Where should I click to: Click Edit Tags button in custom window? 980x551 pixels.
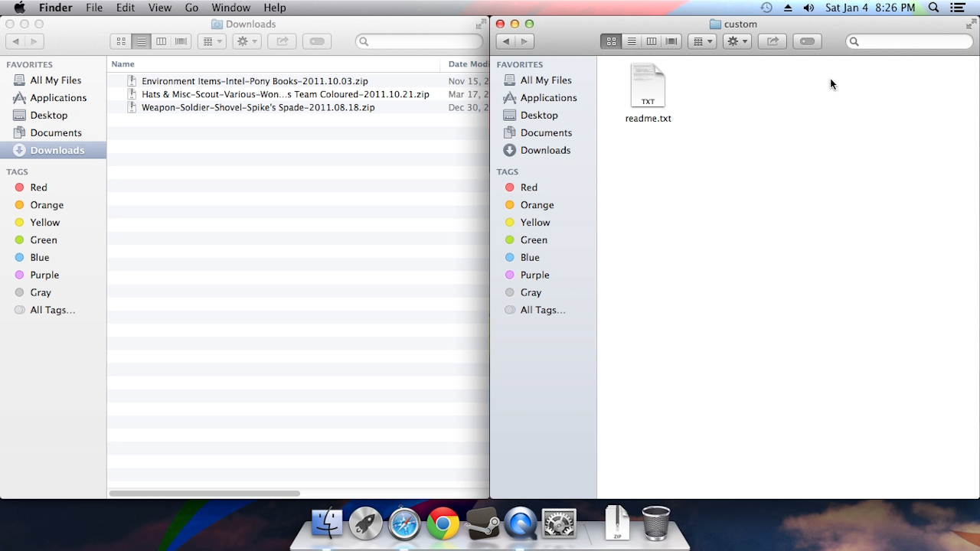click(x=807, y=41)
